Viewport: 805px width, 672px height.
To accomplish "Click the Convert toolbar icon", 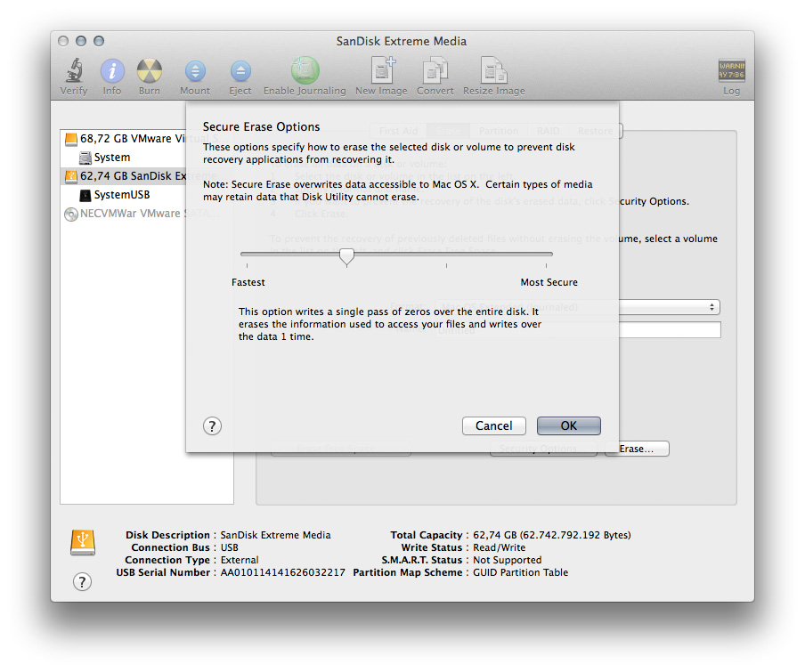I will [435, 70].
